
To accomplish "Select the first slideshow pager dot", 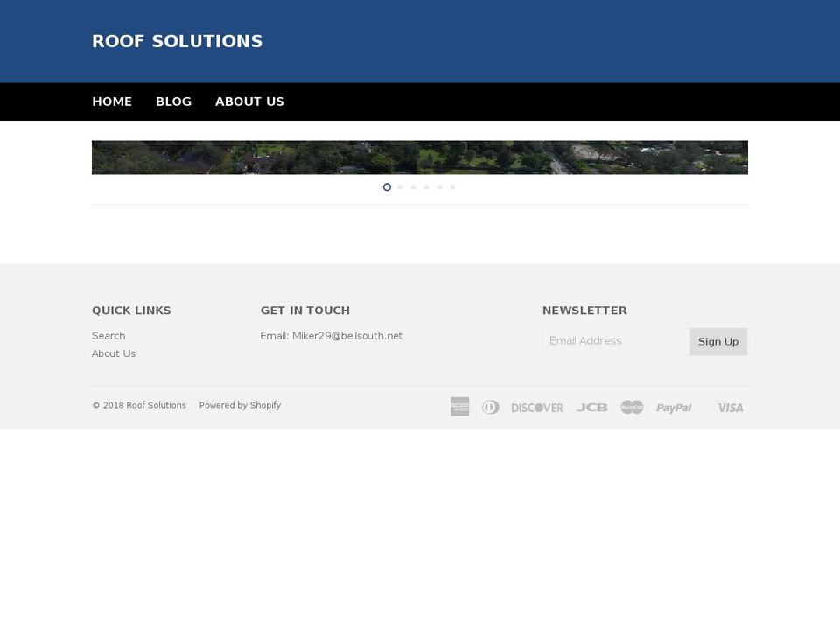I will pos(388,187).
